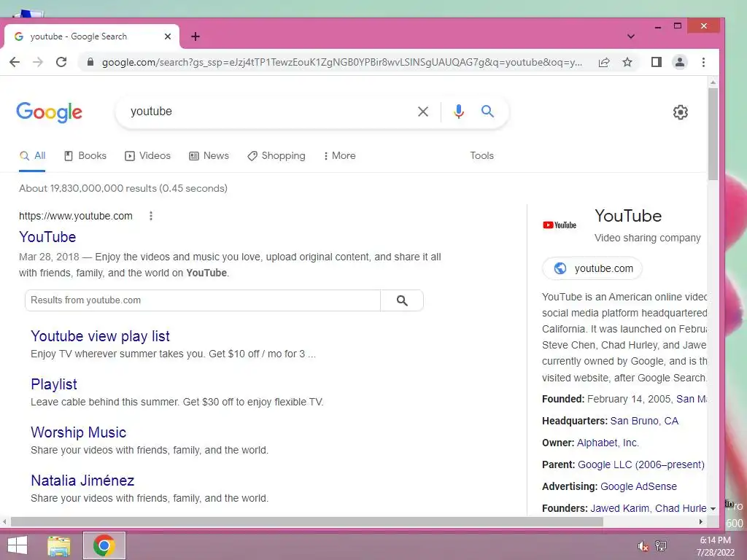Open the Windows Start menu
This screenshot has width=747, height=560.
coord(18,545)
